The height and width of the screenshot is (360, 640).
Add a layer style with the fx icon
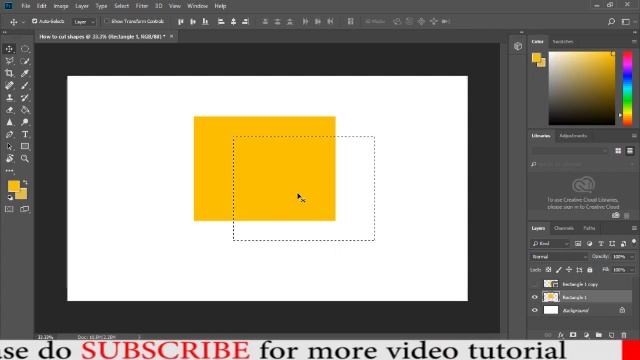[560, 335]
